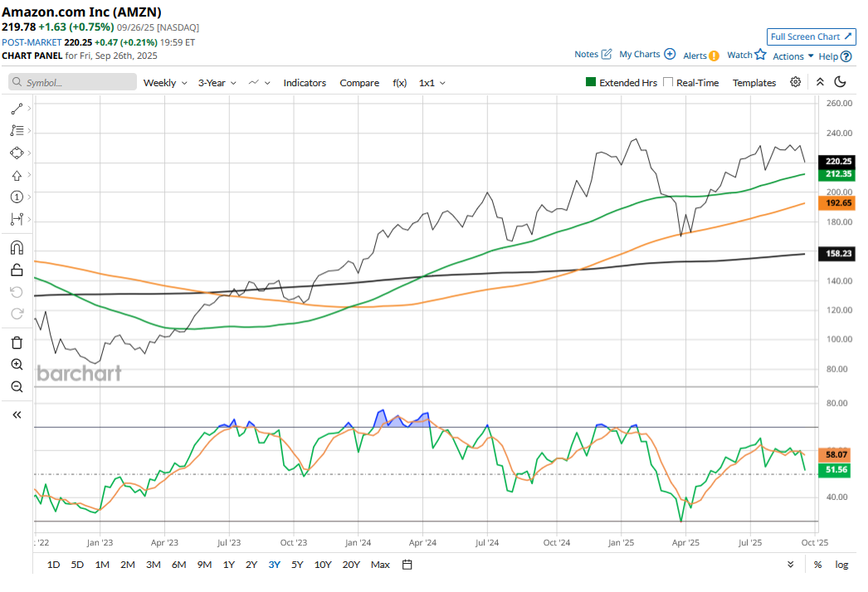
Task: Expand shapes tool submenu arrow
Action: (29, 153)
